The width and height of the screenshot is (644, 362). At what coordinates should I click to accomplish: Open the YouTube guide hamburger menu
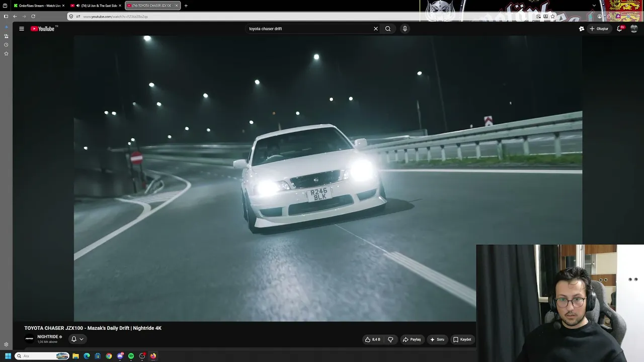pyautogui.click(x=22, y=29)
